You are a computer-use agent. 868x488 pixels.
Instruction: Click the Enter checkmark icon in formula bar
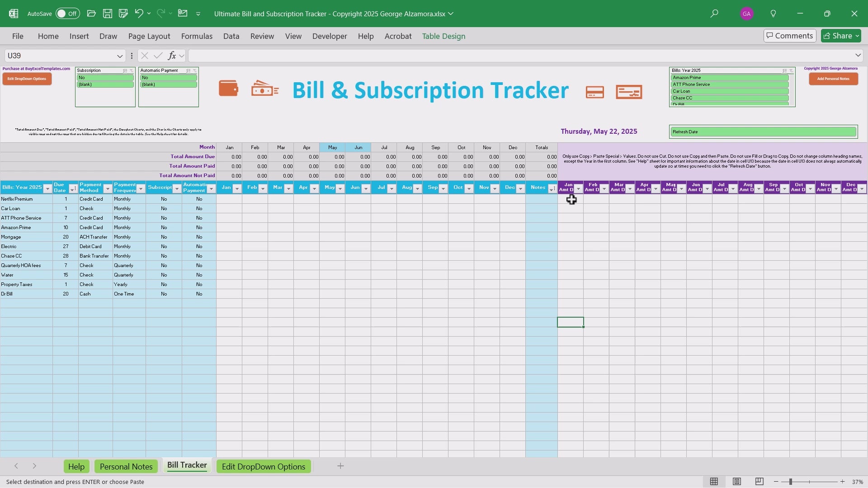tap(158, 56)
